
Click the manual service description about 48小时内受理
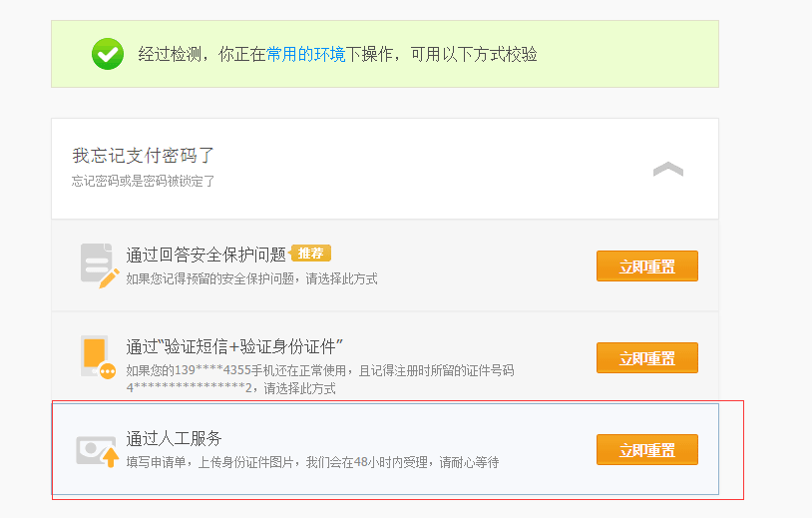click(x=312, y=462)
